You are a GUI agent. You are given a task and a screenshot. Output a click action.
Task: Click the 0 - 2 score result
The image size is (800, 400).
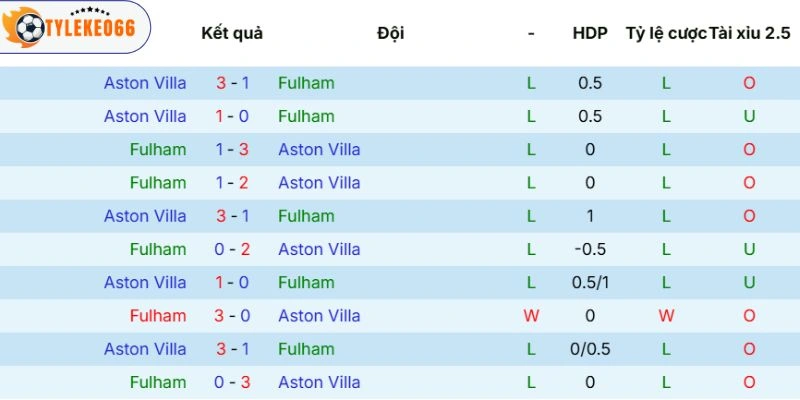[x=232, y=249]
